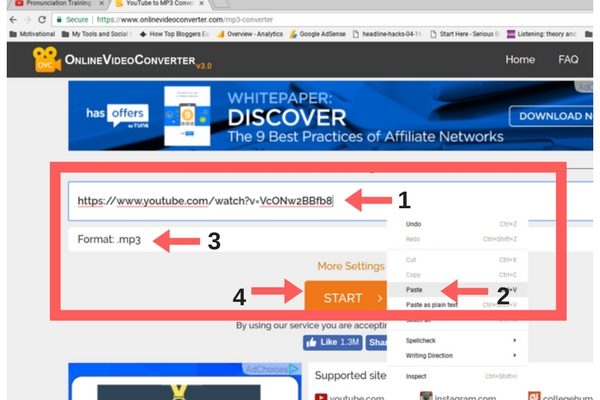
Task: Close the Pronunciation Training tab
Action: [x=101, y=3]
